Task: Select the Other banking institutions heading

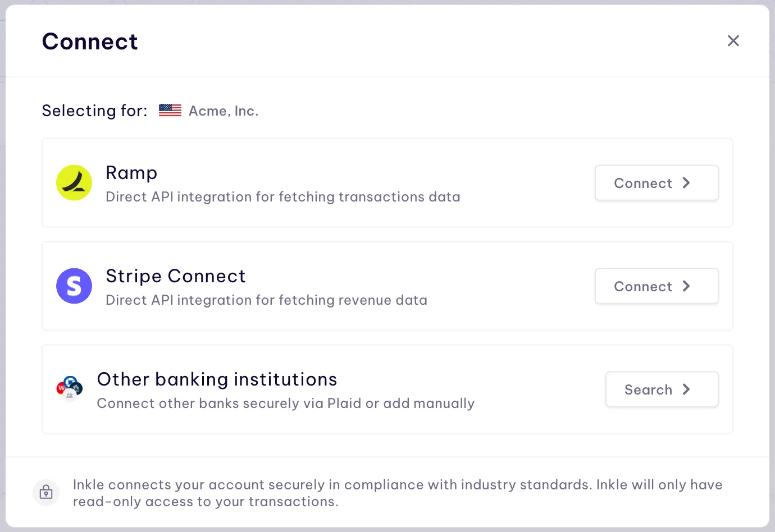Action: (x=217, y=379)
